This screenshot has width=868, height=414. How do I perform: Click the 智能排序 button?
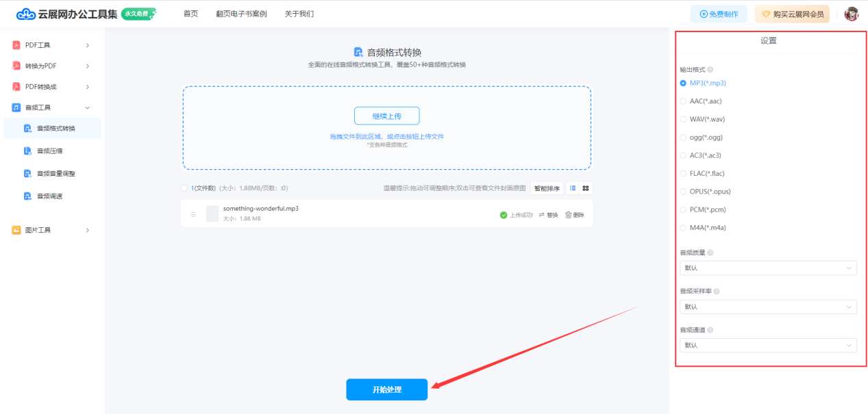547,188
